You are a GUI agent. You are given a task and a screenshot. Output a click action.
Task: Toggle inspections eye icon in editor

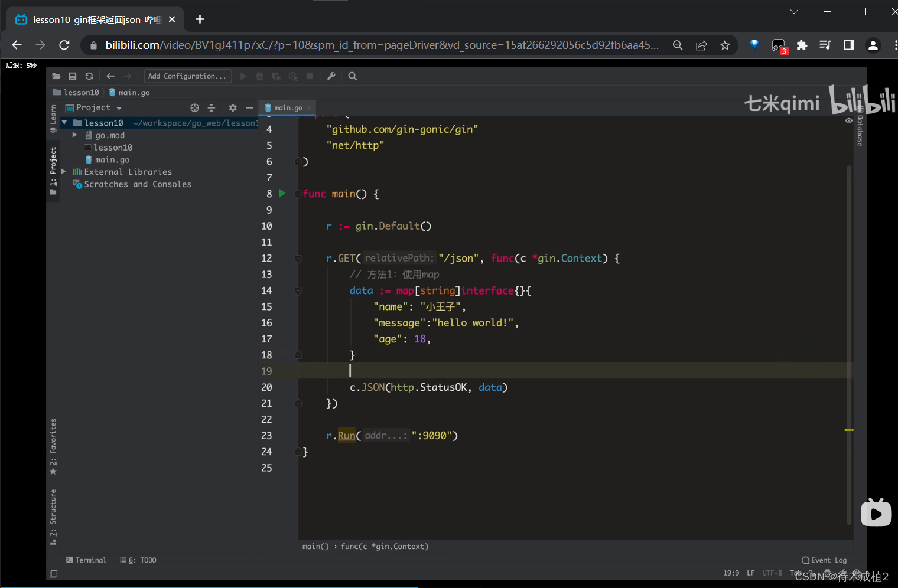click(x=849, y=120)
